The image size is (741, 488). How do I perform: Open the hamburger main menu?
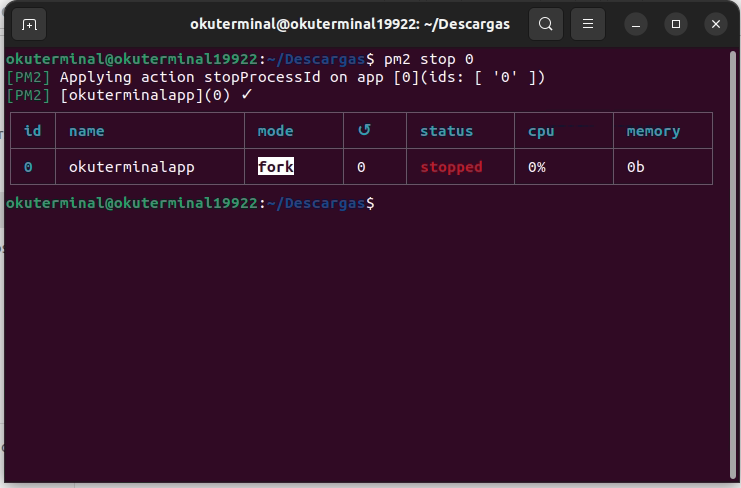point(589,24)
